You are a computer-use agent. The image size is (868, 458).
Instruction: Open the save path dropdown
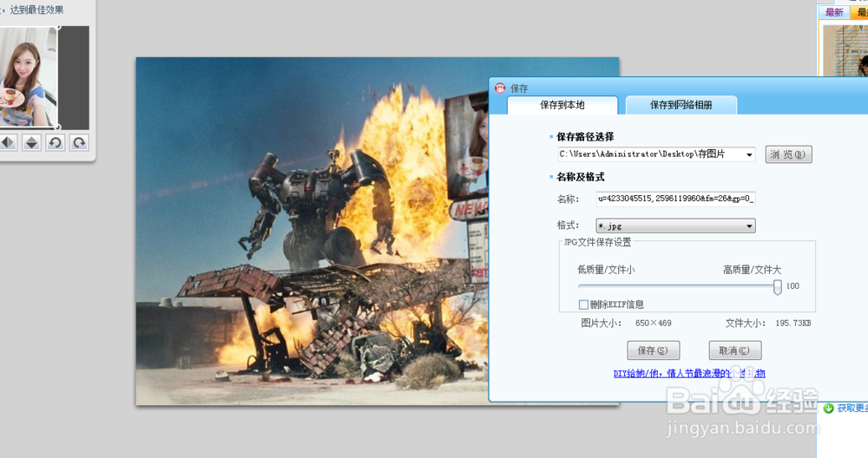pyautogui.click(x=749, y=154)
